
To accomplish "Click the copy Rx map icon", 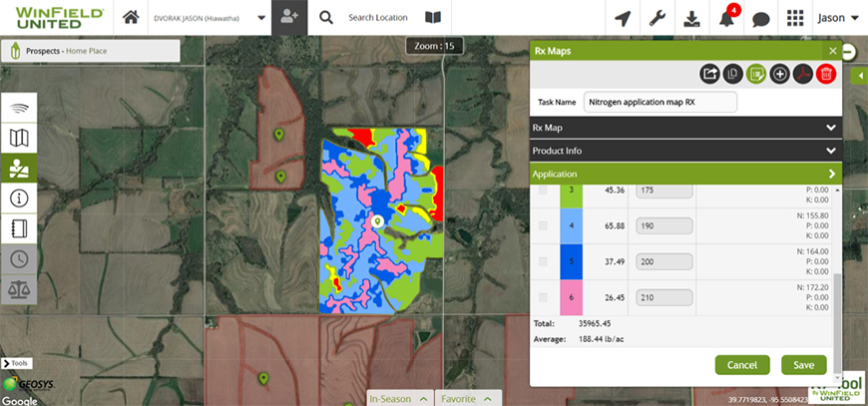I will (733, 73).
